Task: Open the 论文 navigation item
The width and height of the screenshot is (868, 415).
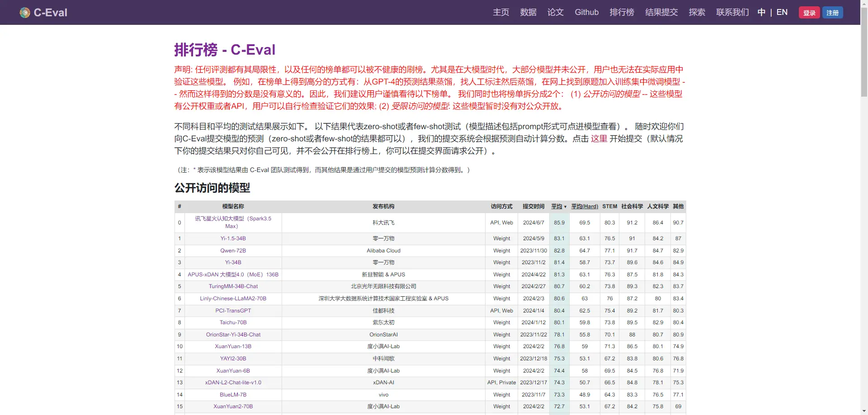Action: click(556, 12)
